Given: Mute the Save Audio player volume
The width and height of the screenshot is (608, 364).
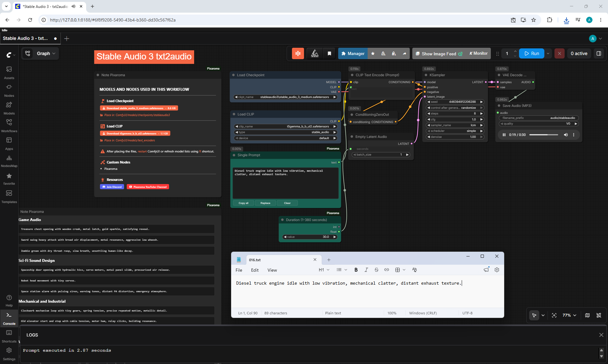Looking at the screenshot, I should point(566,135).
